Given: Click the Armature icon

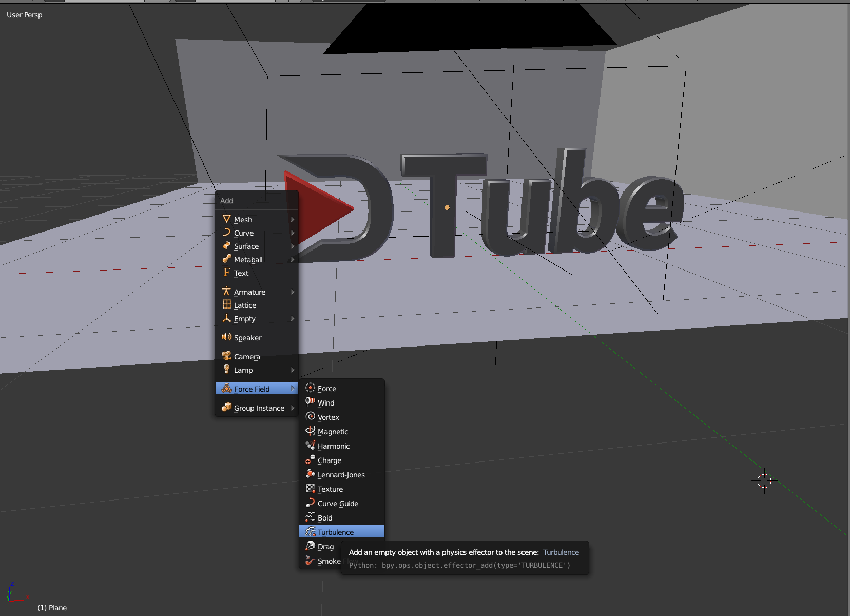Looking at the screenshot, I should 226,292.
